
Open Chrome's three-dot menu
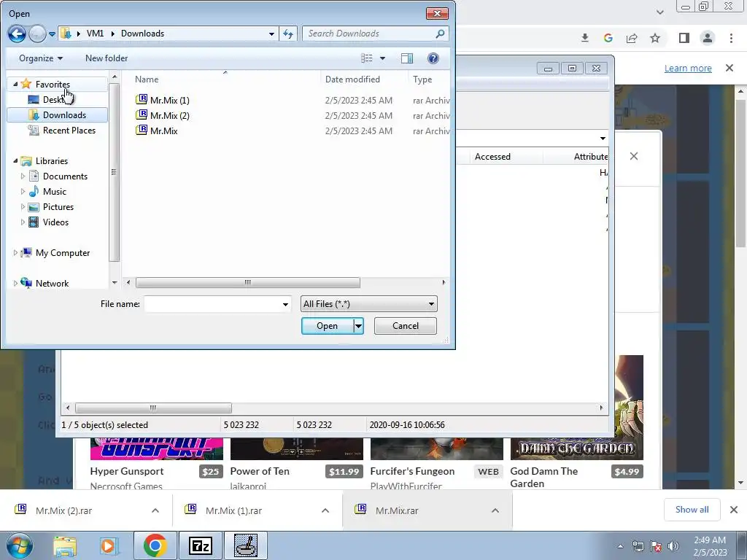731,38
